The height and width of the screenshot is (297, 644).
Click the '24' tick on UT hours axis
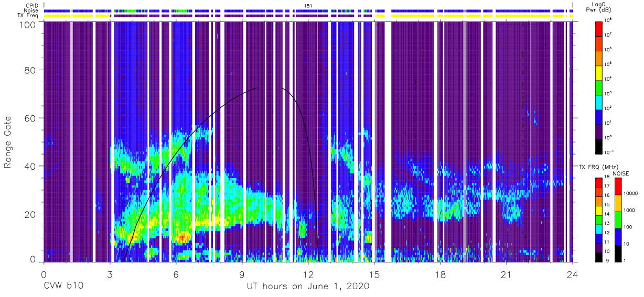coord(573,274)
